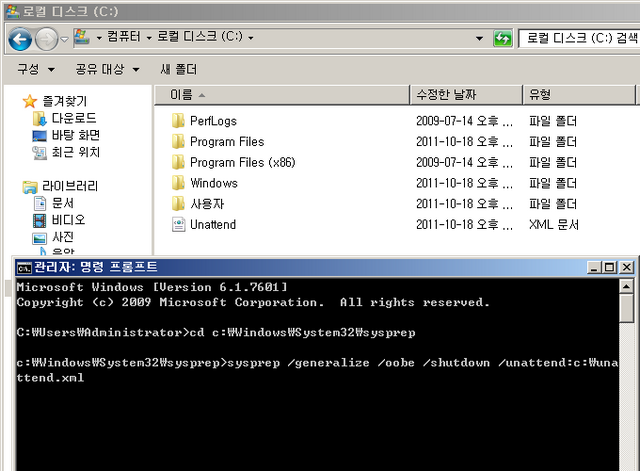This screenshot has width=640, height=471.
Task: Click the 최근 위치 icon
Action: 40,153
